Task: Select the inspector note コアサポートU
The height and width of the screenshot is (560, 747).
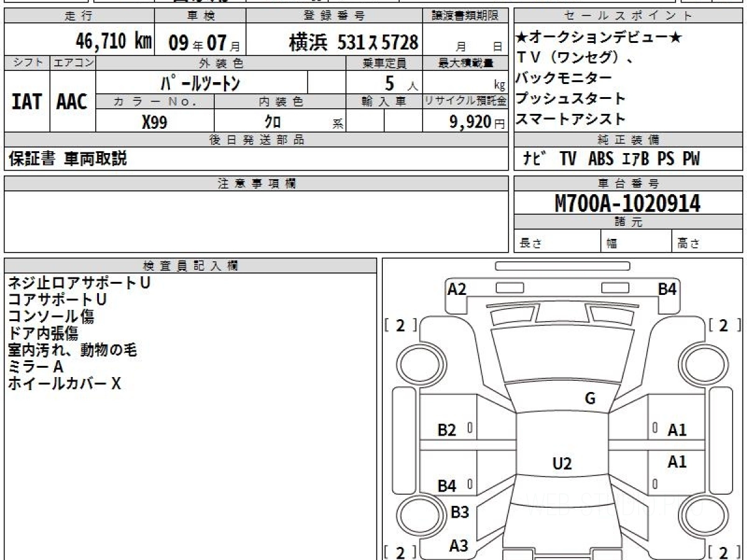Action: pos(57,299)
